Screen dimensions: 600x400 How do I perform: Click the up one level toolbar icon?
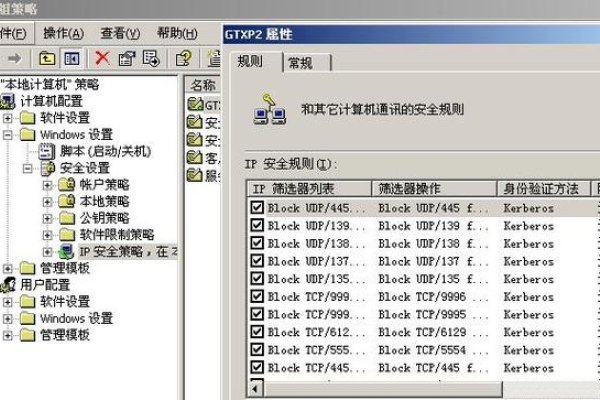pos(47,59)
